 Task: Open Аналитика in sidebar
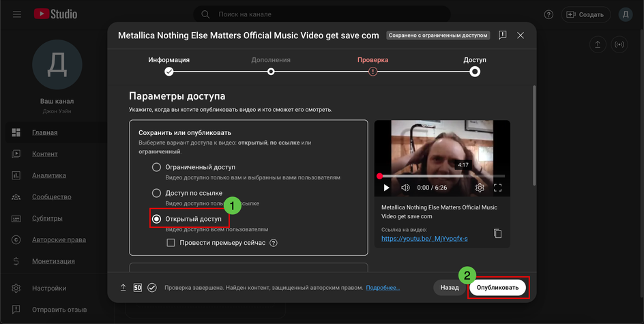(49, 175)
